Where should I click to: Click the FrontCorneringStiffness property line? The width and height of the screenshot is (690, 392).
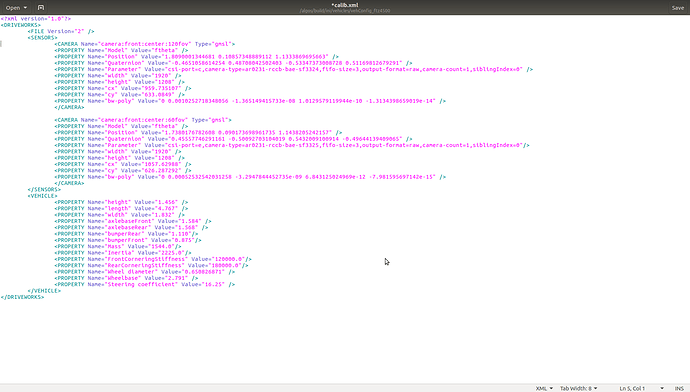click(x=153, y=259)
